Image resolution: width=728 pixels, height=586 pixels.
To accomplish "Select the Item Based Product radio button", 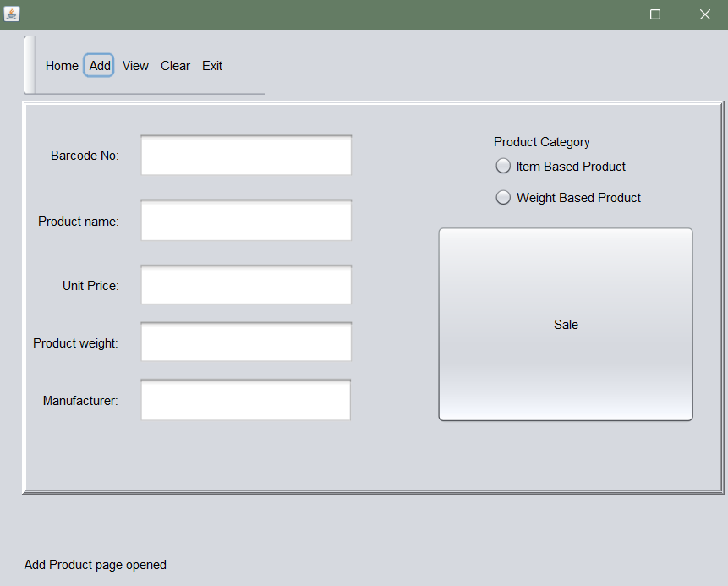I will [503, 166].
